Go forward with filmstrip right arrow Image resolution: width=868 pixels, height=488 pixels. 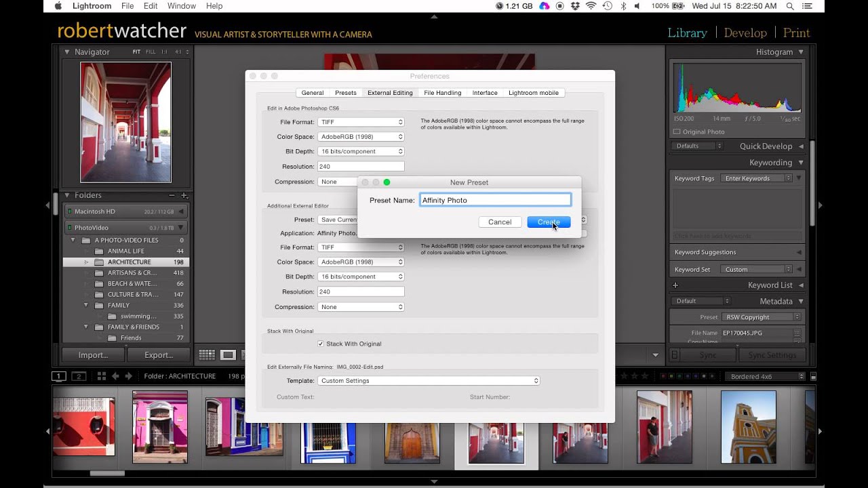pos(128,376)
